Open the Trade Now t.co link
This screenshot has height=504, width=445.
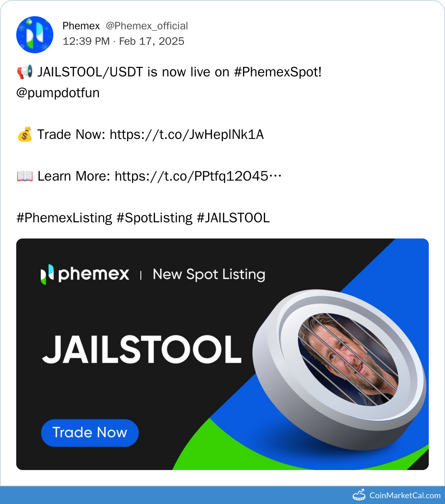(x=187, y=135)
